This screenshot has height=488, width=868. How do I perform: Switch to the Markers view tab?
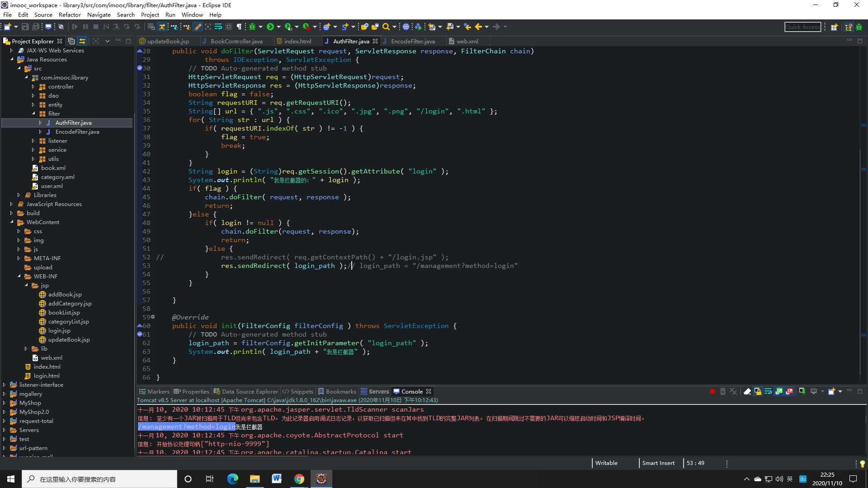tap(154, 392)
